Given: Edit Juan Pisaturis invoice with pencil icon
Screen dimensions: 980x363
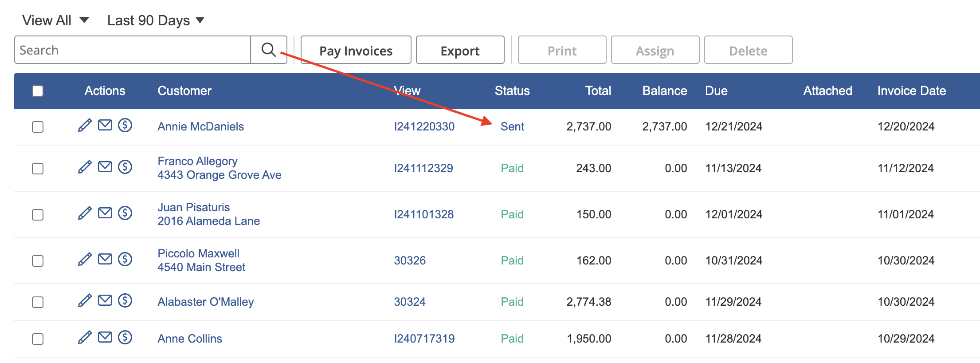Looking at the screenshot, I should pyautogui.click(x=85, y=213).
